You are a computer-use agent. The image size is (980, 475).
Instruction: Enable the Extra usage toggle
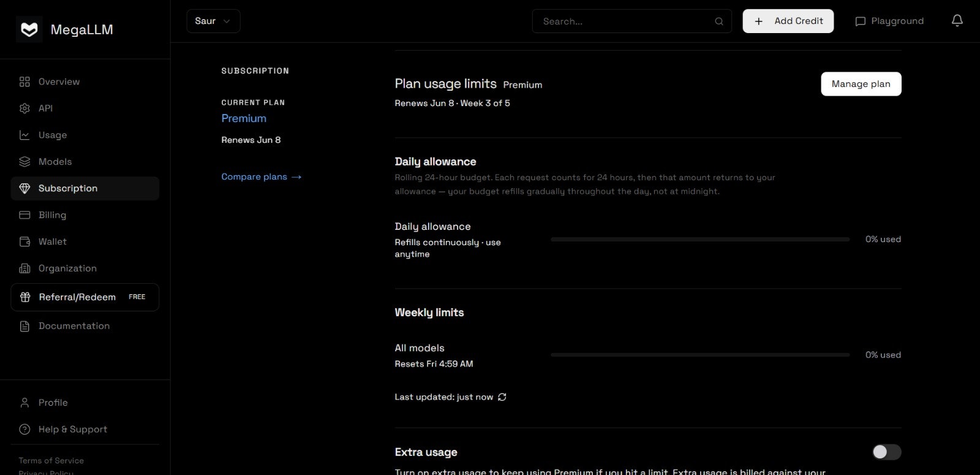click(886, 452)
